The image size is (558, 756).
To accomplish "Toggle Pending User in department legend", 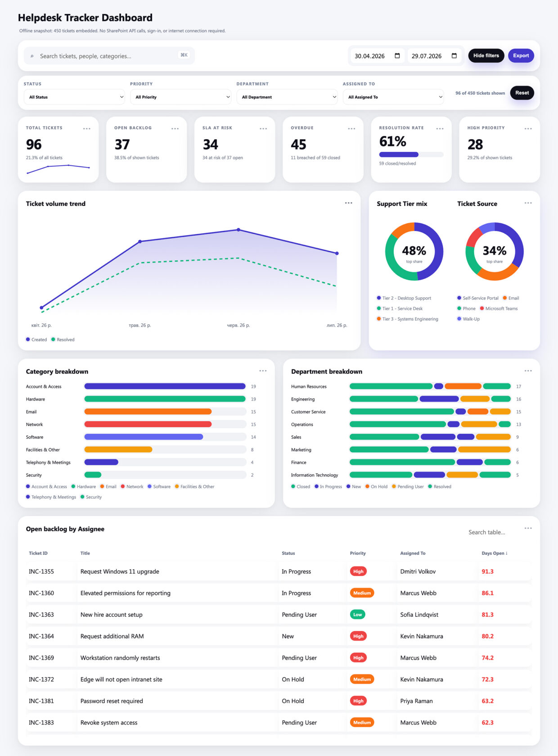I will point(408,487).
